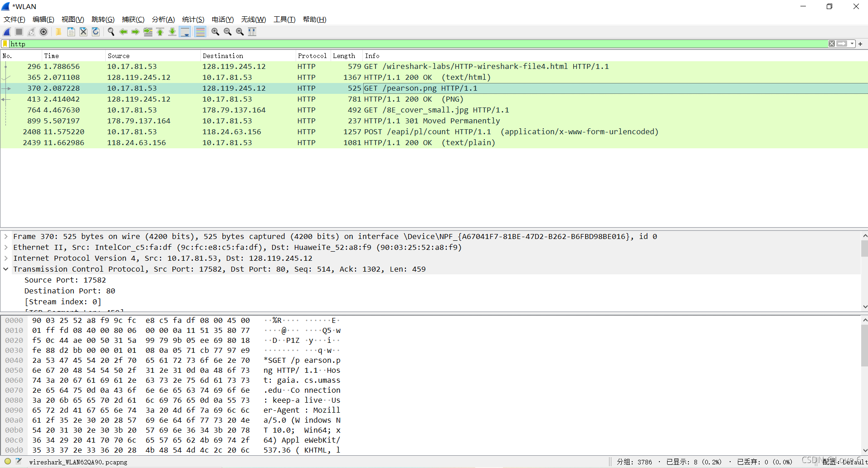Expand Internet Protocol Version 4 details
This screenshot has height=468, width=868.
[x=6, y=258]
